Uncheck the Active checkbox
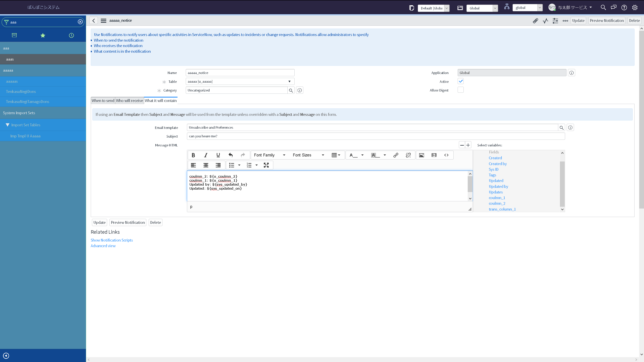Image resolution: width=644 pixels, height=362 pixels. 460,81
